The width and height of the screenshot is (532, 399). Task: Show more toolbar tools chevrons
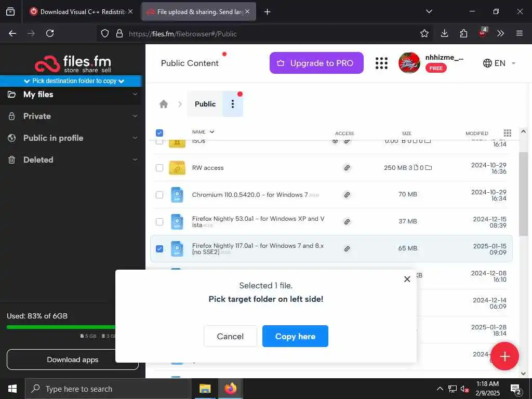click(500, 33)
